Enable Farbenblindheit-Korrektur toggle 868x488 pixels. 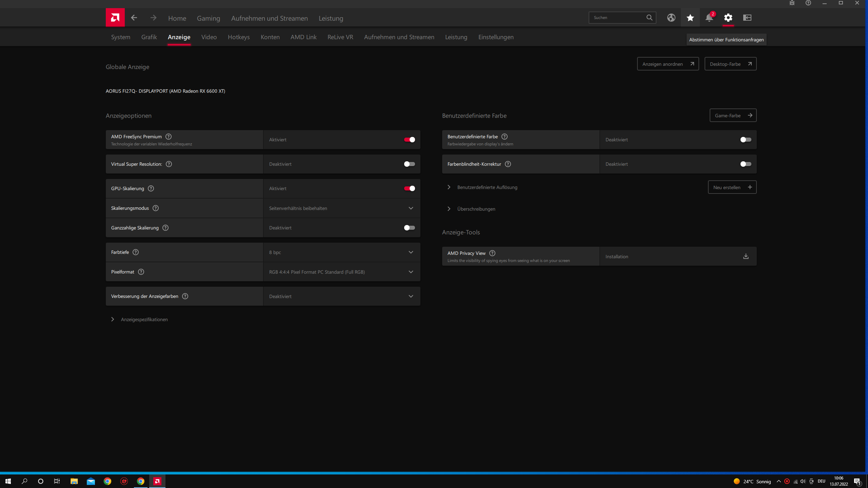pyautogui.click(x=746, y=164)
